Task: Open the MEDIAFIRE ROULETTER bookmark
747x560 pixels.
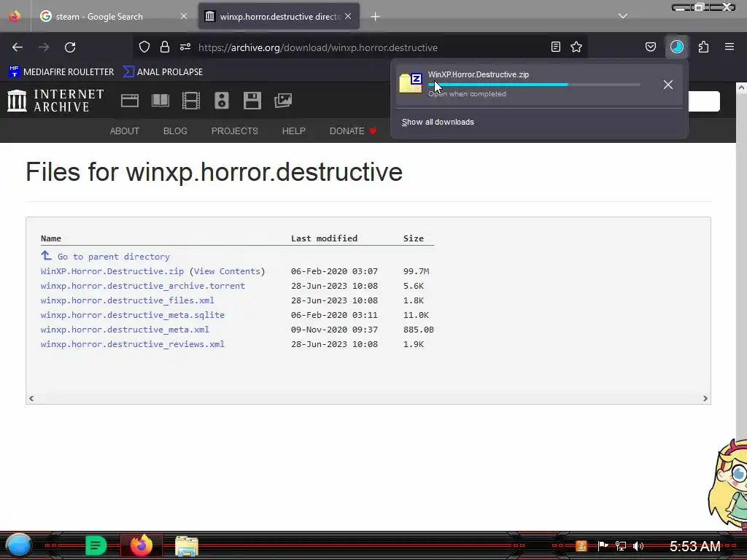Action: point(61,71)
